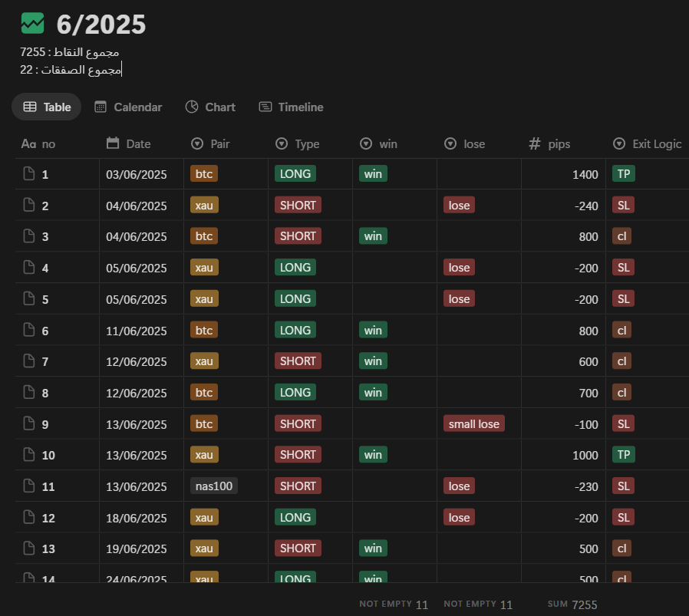The image size is (689, 616).
Task: Click the page icon for row 7
Action: pos(29,361)
